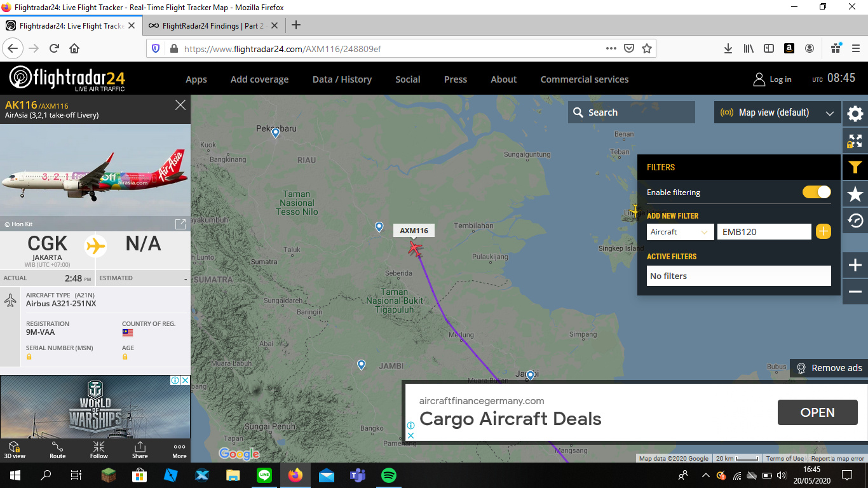Click the Log in link
This screenshot has width=868, height=488.
(772, 79)
